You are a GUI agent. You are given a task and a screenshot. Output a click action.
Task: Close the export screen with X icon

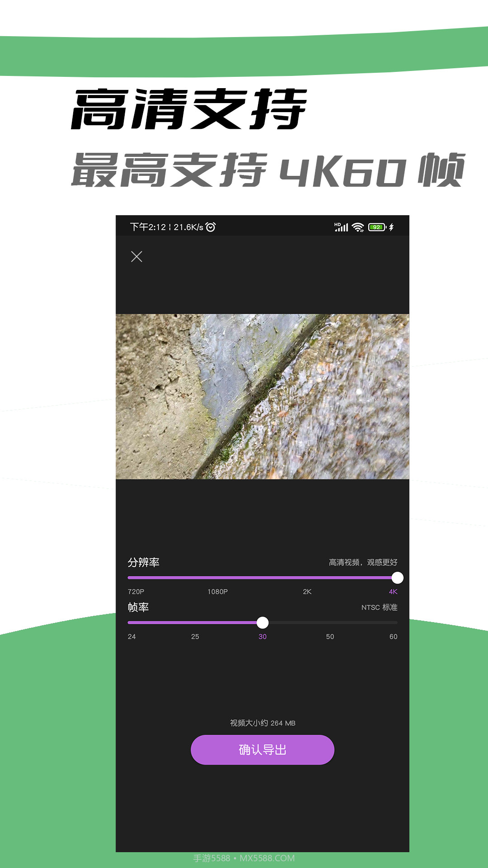click(136, 257)
